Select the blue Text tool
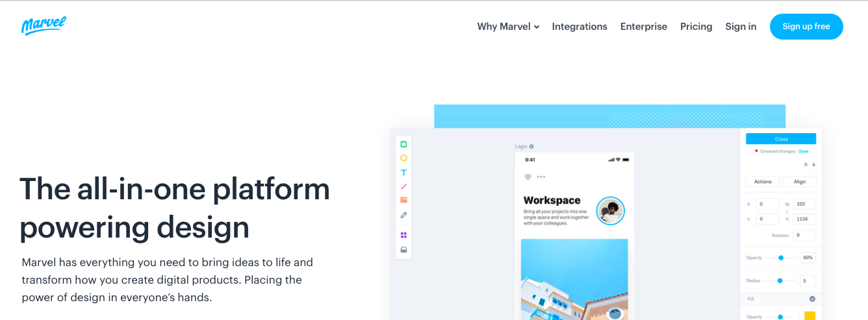This screenshot has width=868, height=320. coord(403,173)
